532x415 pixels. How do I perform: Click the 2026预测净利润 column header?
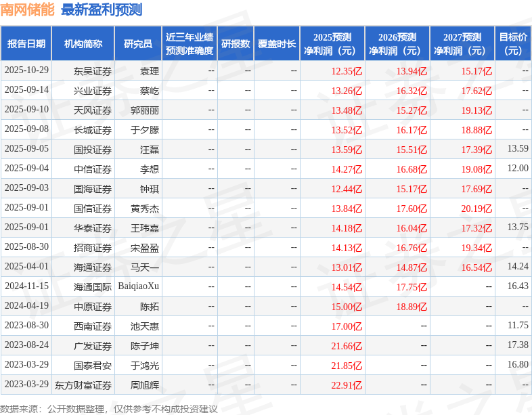tap(397, 44)
